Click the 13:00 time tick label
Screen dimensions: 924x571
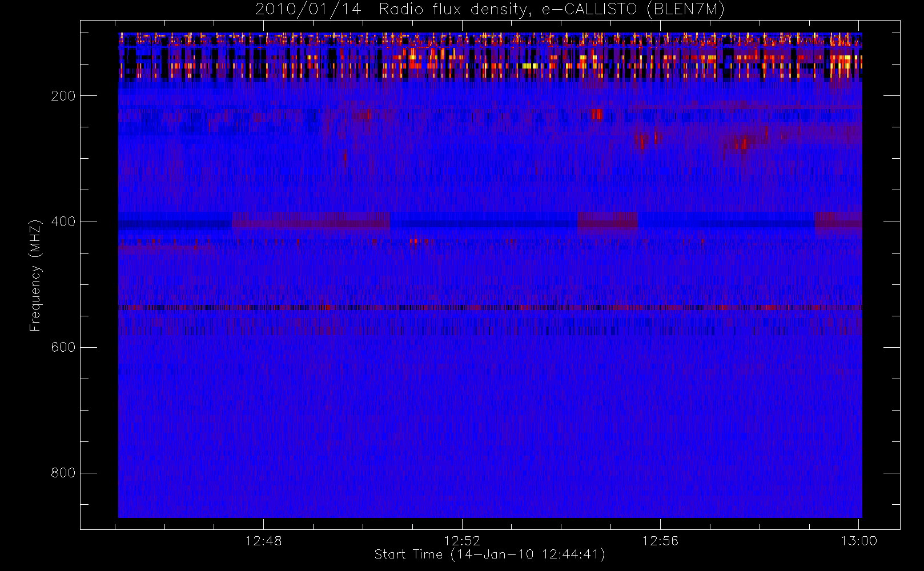click(x=859, y=541)
